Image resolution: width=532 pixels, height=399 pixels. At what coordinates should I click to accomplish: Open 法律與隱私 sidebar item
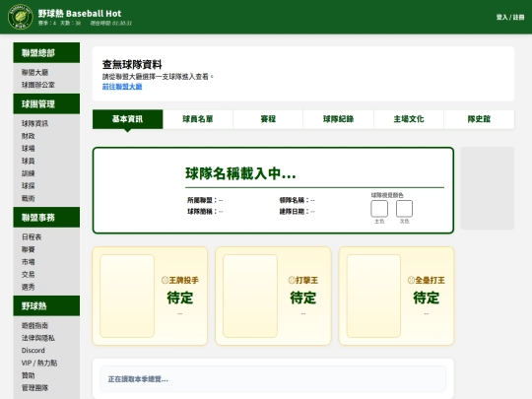(x=38, y=338)
